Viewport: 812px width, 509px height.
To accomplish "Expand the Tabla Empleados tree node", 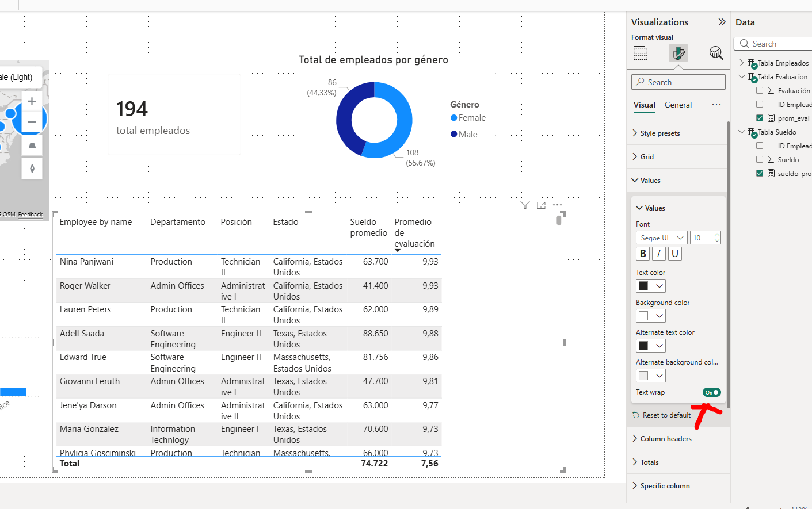I will [742, 63].
